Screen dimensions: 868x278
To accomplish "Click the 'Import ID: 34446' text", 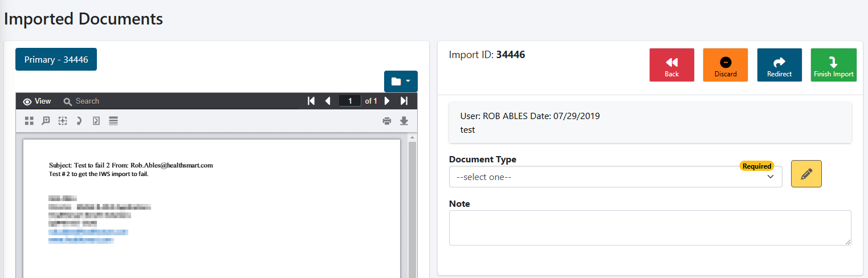I will pyautogui.click(x=487, y=55).
